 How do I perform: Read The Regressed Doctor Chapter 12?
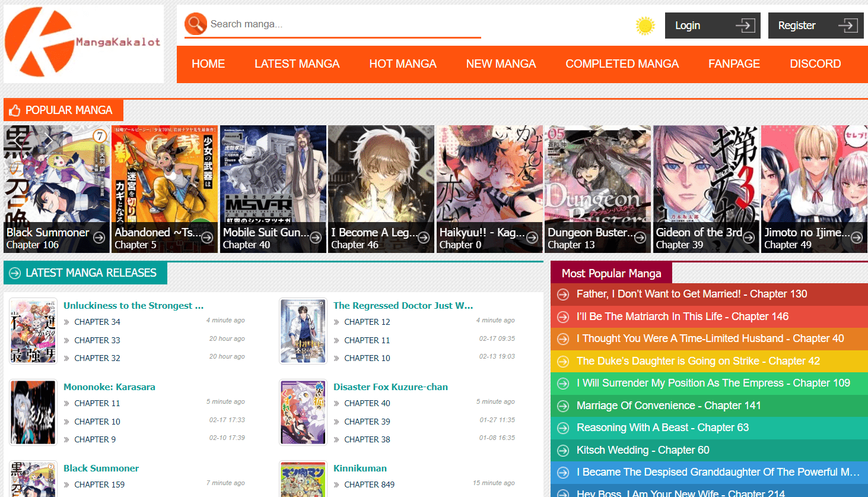pos(367,322)
